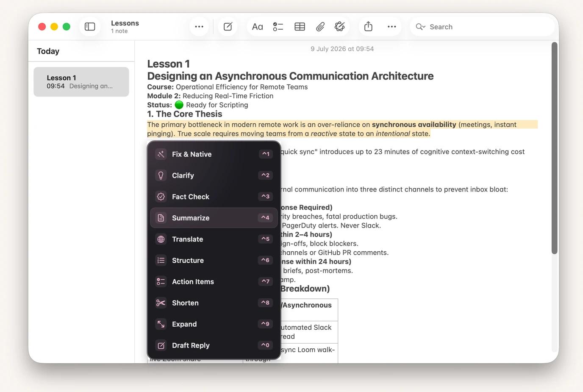Viewport: 583px width, 392px height.
Task: Click the note's vertical scrollbar
Action: point(554,148)
